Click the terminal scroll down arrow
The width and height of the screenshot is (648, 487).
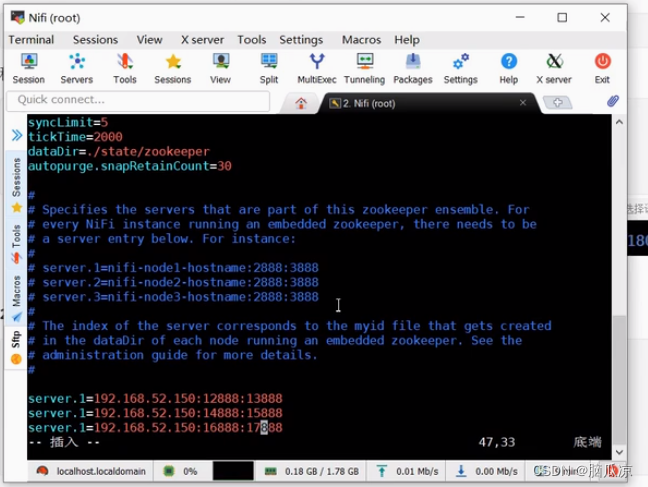pyautogui.click(x=619, y=452)
